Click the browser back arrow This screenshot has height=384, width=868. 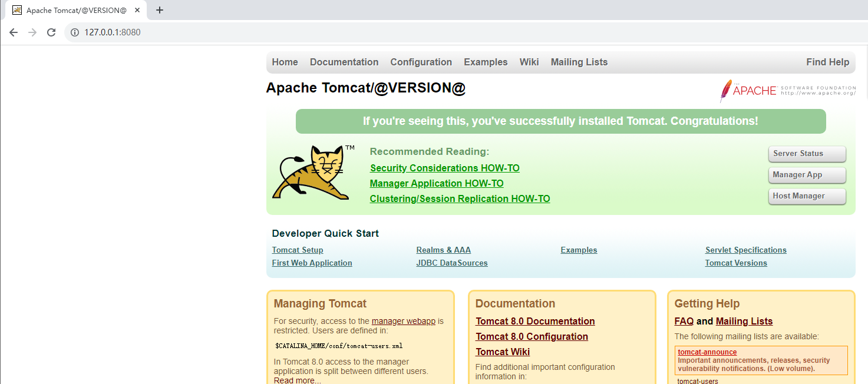pos(14,32)
